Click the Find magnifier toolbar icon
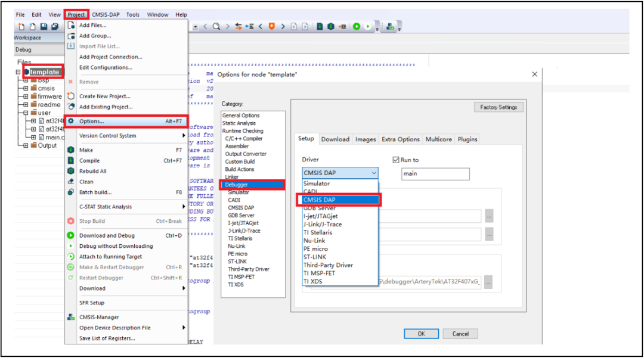The height and width of the screenshot is (358, 644). click(x=216, y=27)
